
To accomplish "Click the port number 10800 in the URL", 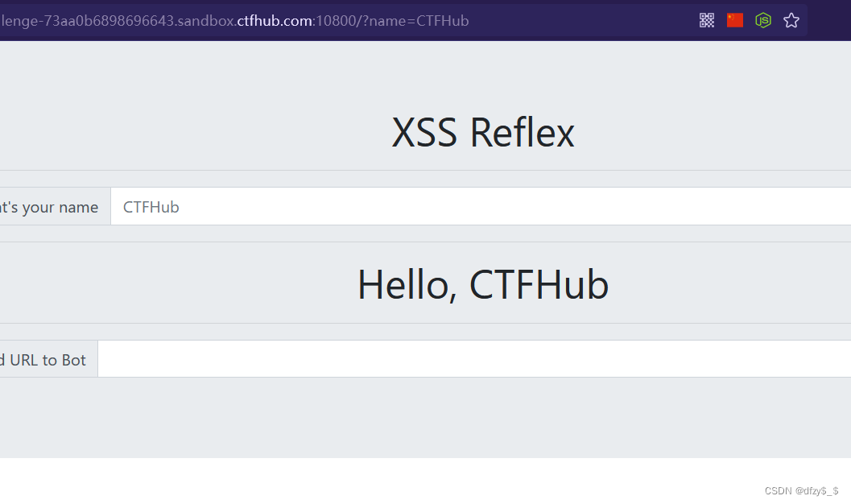I will (x=333, y=21).
